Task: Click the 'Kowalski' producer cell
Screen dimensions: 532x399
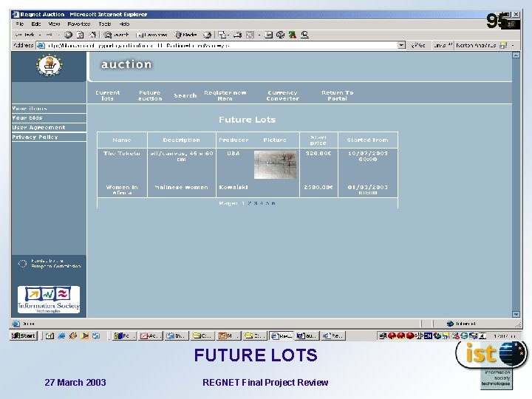Action: pos(233,187)
